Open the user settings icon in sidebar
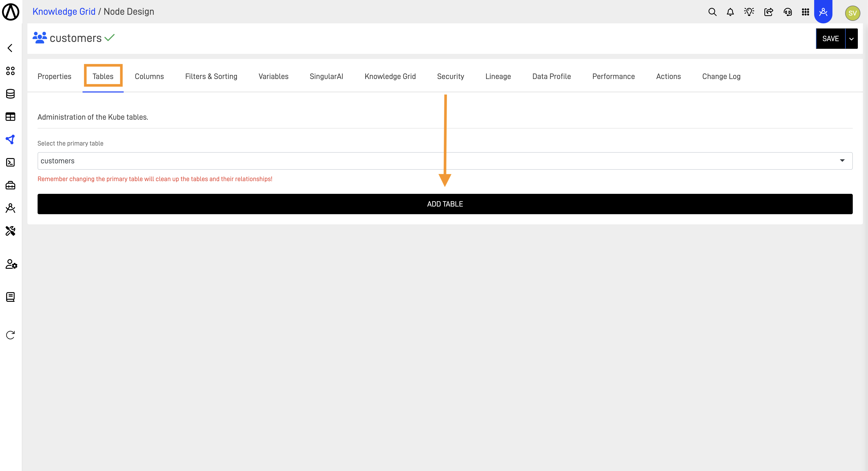Image resolution: width=868 pixels, height=471 pixels. pos(11,264)
